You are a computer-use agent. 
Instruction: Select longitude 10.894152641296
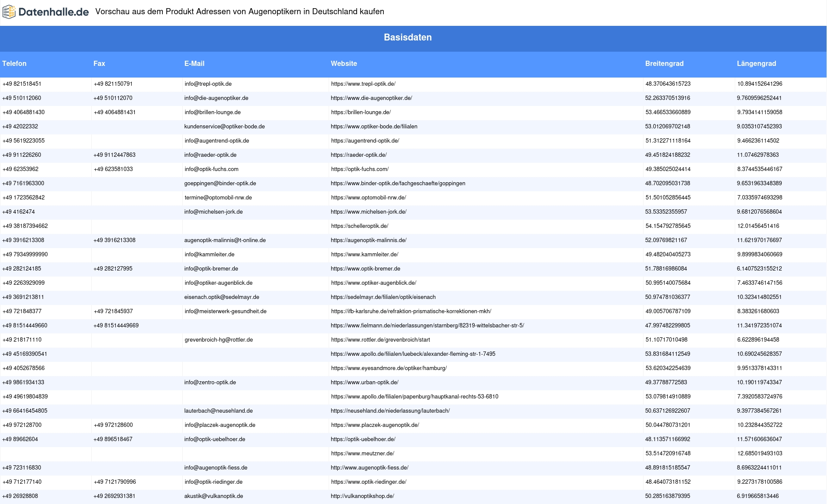click(x=760, y=84)
